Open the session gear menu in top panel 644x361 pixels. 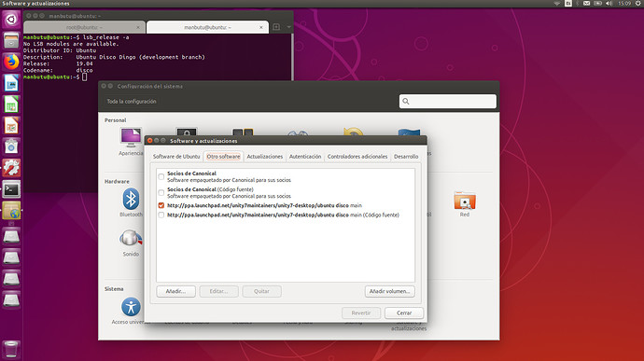(638, 4)
